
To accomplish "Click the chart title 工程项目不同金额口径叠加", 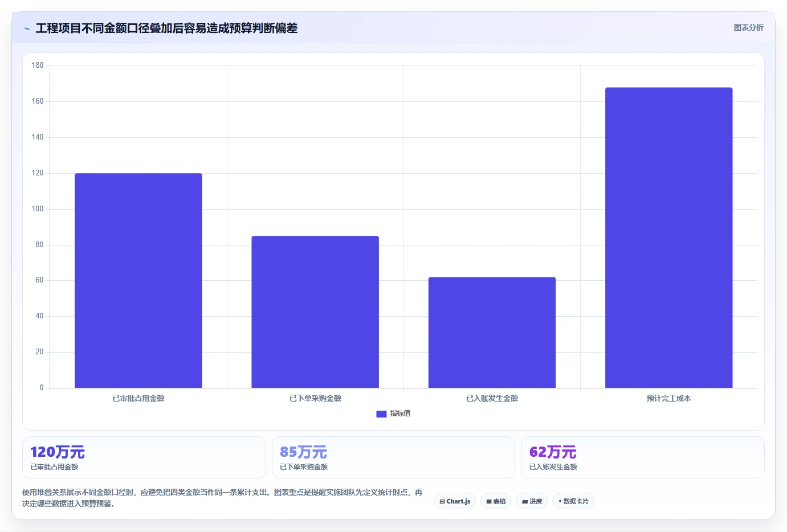I will click(166, 28).
